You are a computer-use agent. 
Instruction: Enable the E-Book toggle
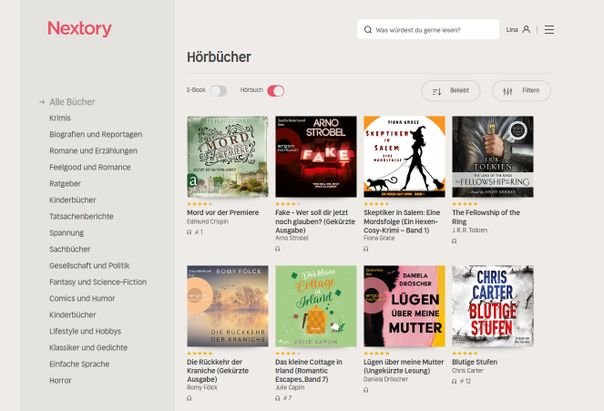pyautogui.click(x=218, y=91)
